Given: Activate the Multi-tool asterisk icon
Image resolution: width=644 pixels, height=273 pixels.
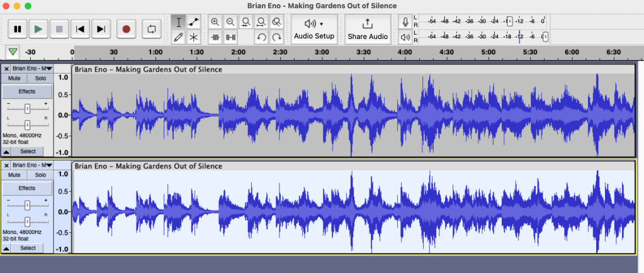Looking at the screenshot, I should [194, 37].
